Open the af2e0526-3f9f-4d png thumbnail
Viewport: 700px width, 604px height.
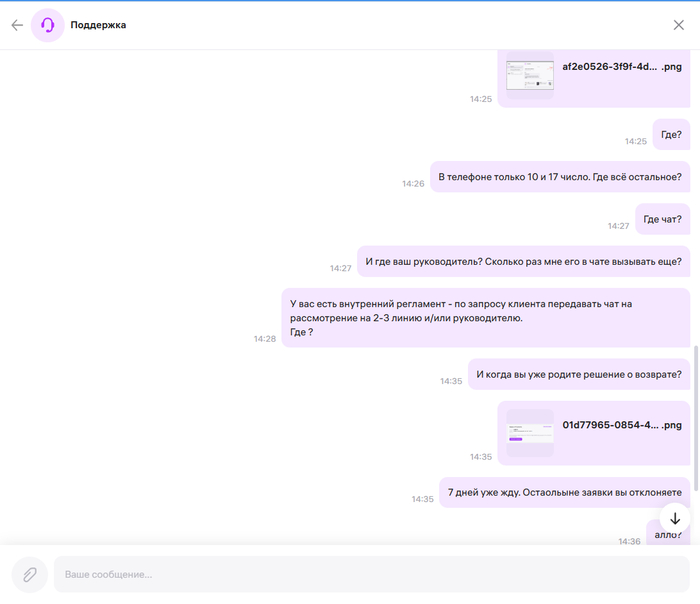(530, 76)
